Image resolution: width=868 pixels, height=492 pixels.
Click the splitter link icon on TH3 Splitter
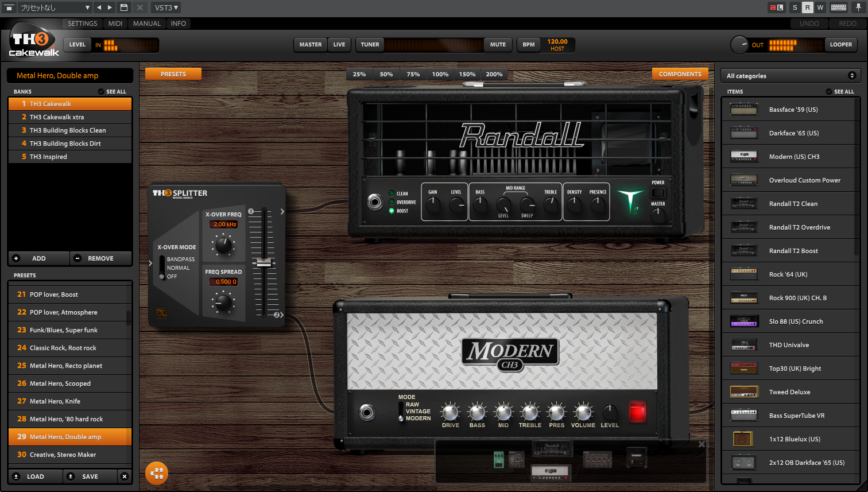162,313
